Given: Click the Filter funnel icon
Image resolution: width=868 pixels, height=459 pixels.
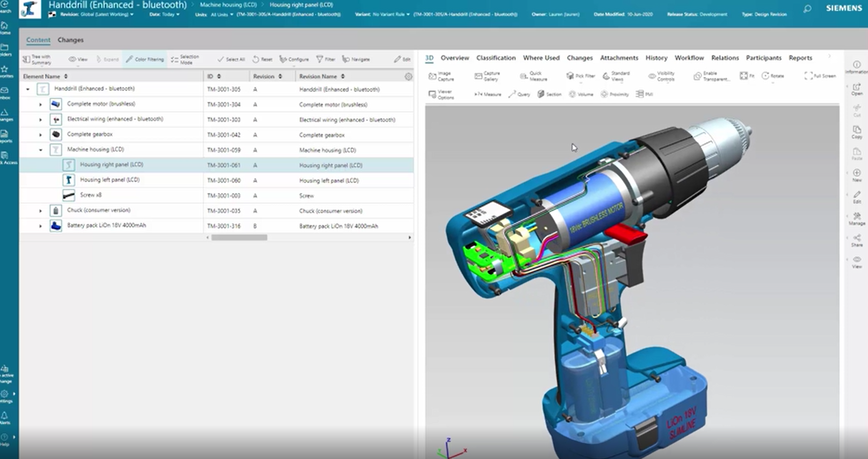Looking at the screenshot, I should click(325, 59).
